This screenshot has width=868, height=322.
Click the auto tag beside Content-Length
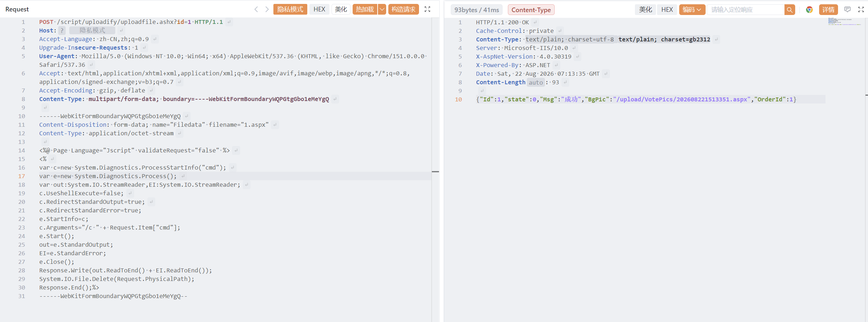coord(536,82)
